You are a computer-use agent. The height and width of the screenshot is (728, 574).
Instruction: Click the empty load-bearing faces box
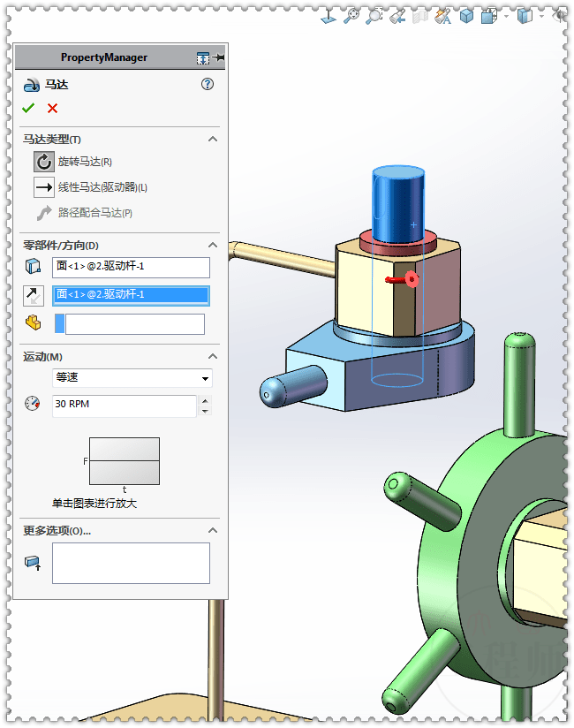pos(131,563)
